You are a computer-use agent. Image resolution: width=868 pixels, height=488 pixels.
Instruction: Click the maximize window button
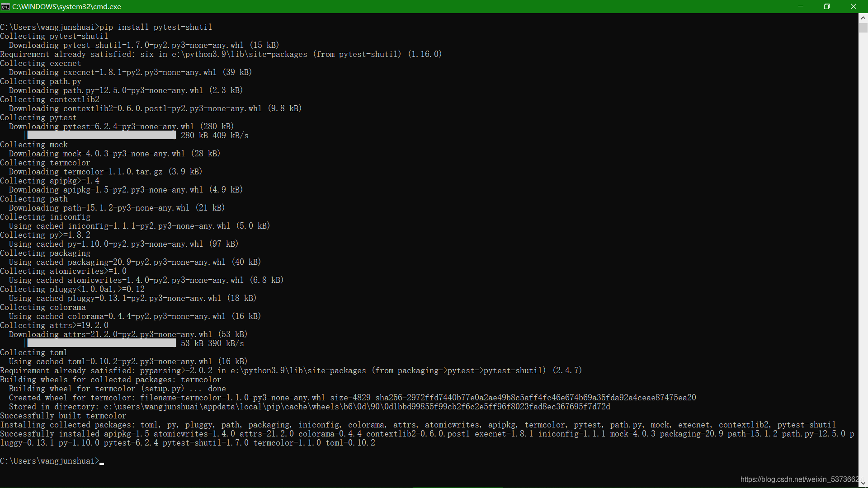pos(827,6)
